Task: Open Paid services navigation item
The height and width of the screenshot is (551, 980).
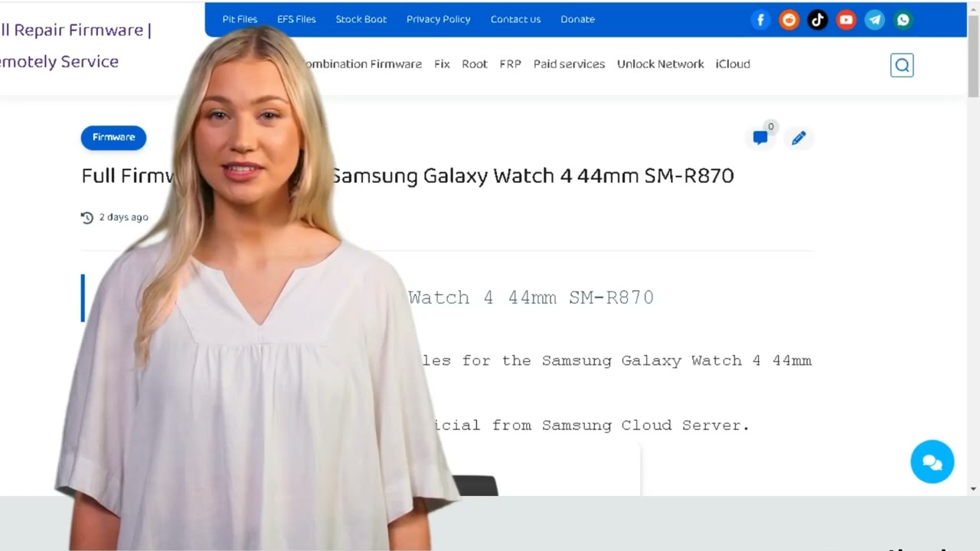Action: point(569,64)
